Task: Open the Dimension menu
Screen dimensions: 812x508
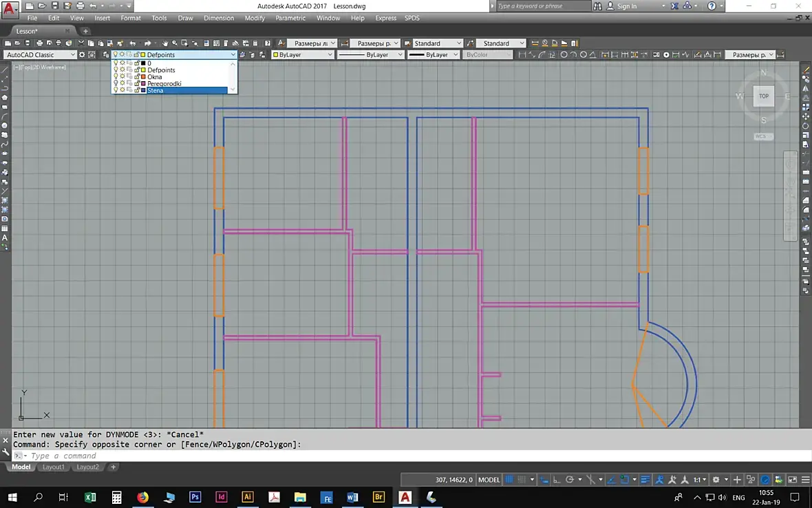Action: (219, 18)
